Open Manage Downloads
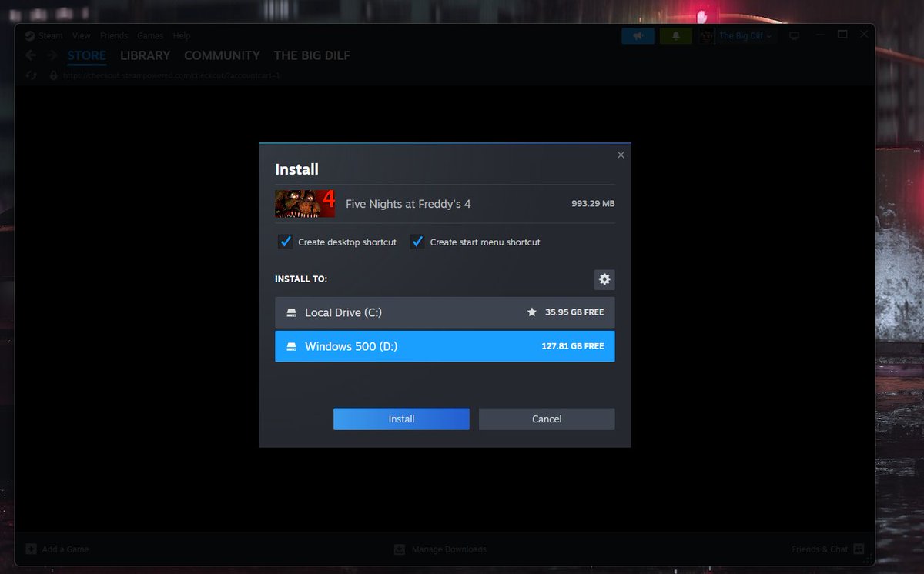 point(449,549)
